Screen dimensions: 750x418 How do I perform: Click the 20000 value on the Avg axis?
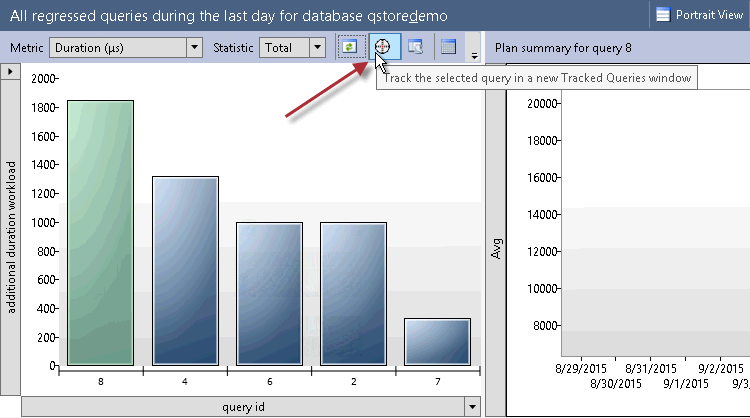[x=542, y=103]
